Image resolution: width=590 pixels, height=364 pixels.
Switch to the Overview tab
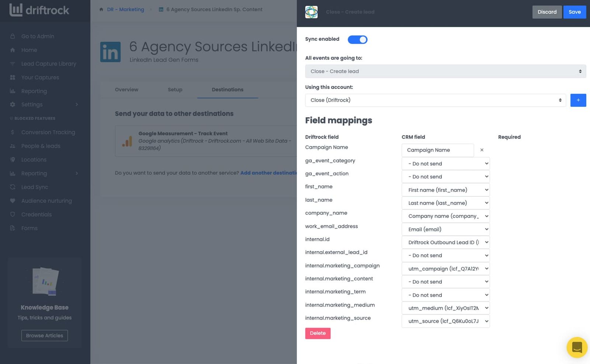click(126, 90)
